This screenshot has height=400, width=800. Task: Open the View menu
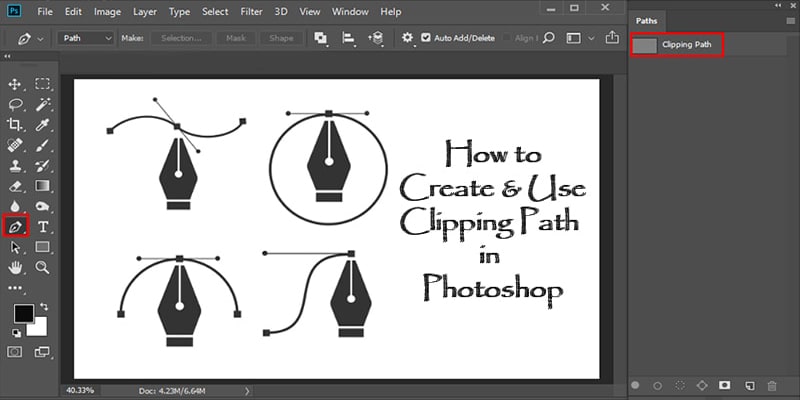(x=310, y=11)
